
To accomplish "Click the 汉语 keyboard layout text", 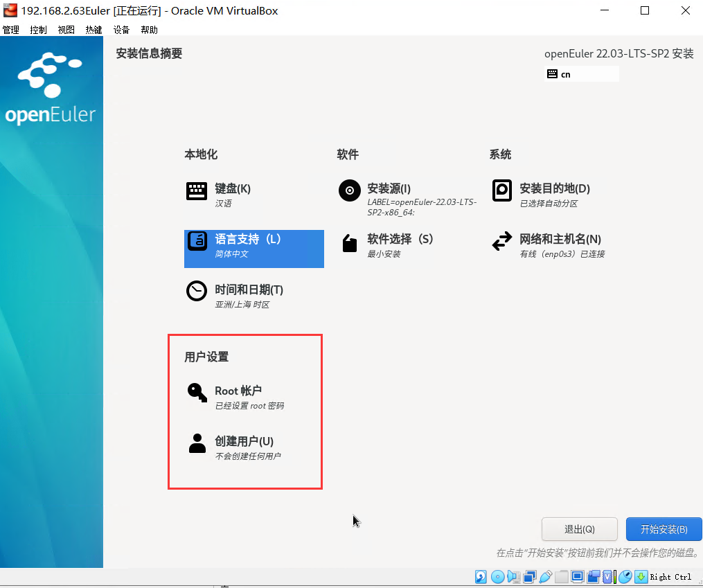I will pos(223,204).
